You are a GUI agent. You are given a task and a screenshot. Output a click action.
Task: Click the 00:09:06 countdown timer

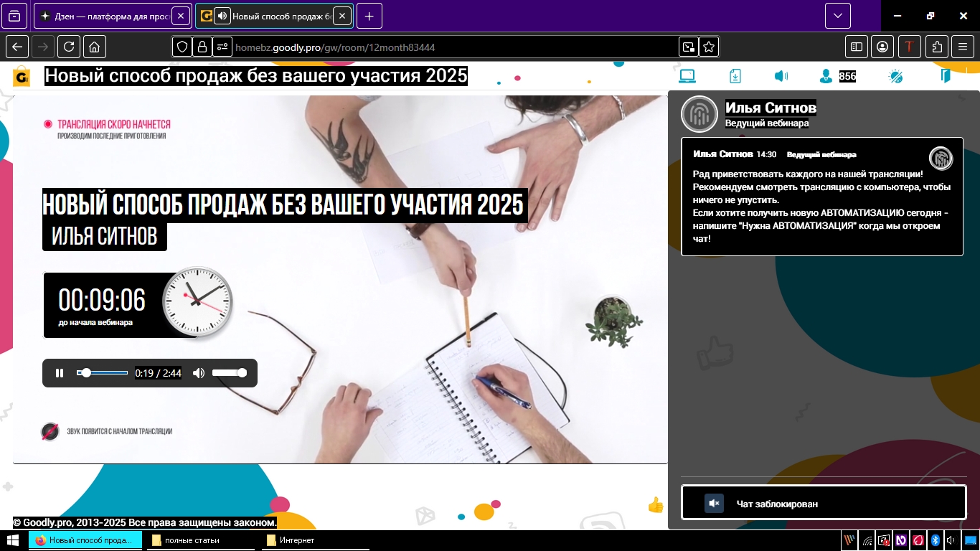pos(102,300)
